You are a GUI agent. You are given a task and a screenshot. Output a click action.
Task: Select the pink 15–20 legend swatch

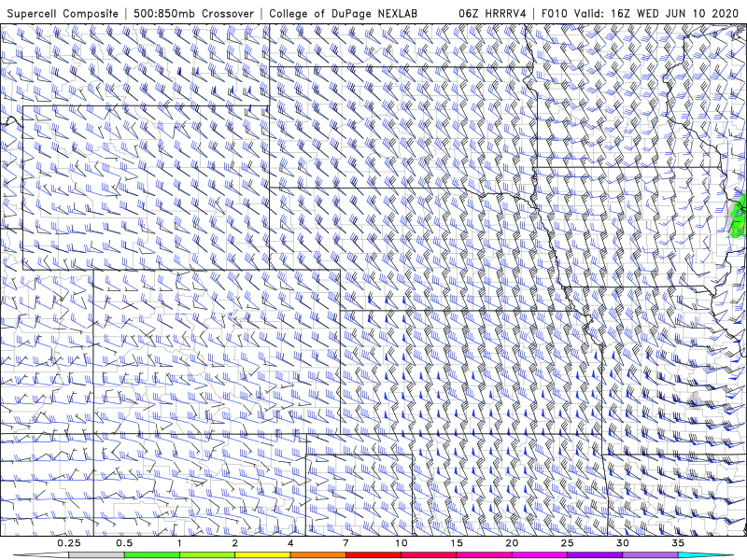[484, 555]
